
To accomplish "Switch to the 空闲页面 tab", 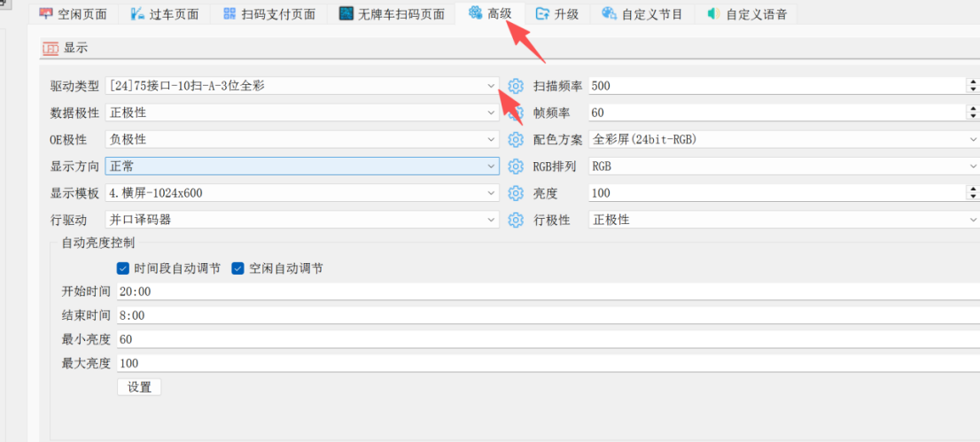I will click(74, 14).
